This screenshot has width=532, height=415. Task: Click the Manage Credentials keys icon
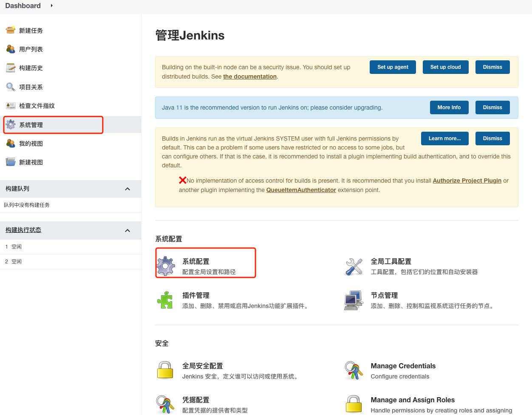point(354,370)
